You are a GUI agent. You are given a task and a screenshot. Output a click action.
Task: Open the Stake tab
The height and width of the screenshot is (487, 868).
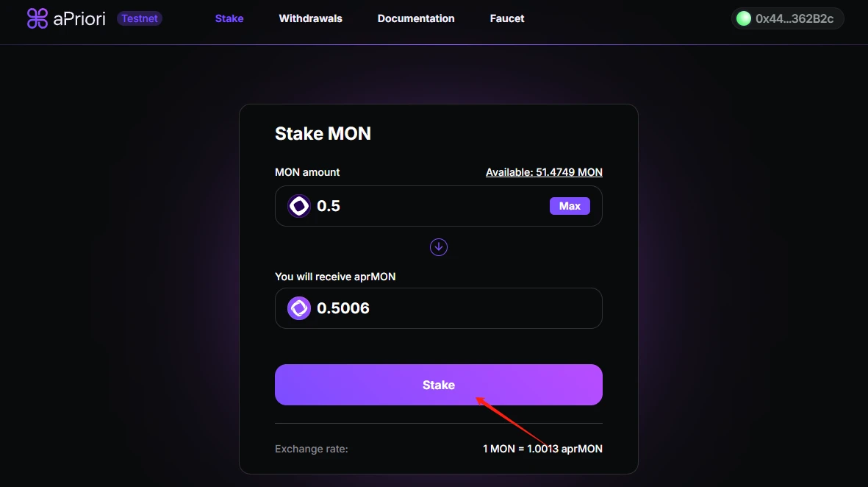coord(229,18)
